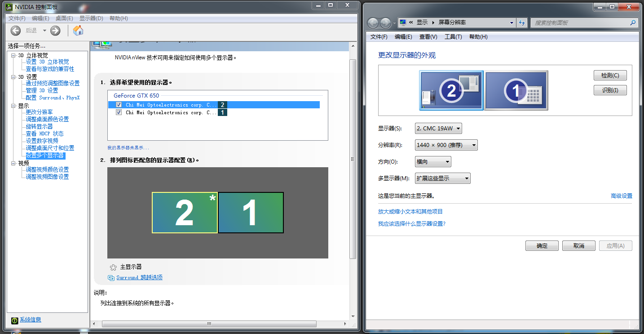The image size is (644, 334).
Task: Uncheck display 1 Chi Mei checkbox
Action: 119,112
